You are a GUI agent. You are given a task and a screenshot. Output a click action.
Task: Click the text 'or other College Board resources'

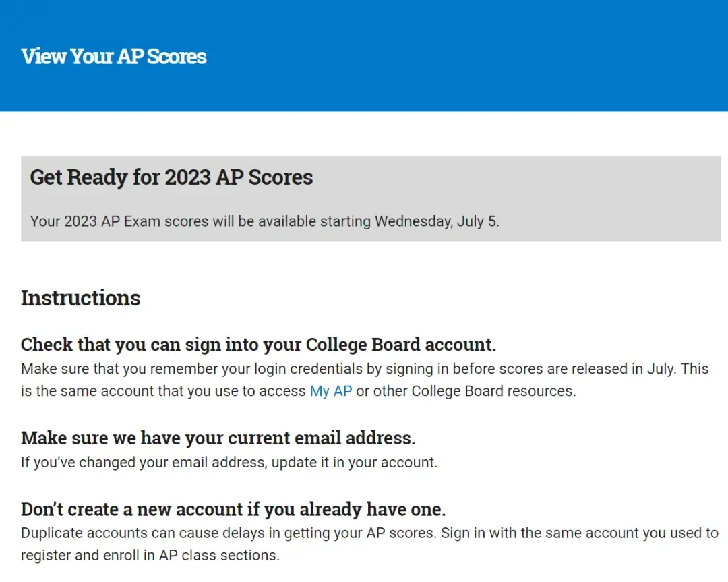466,391
